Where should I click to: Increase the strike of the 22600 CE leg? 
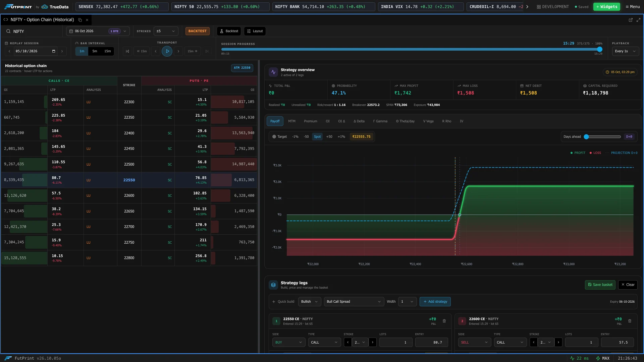(558, 342)
